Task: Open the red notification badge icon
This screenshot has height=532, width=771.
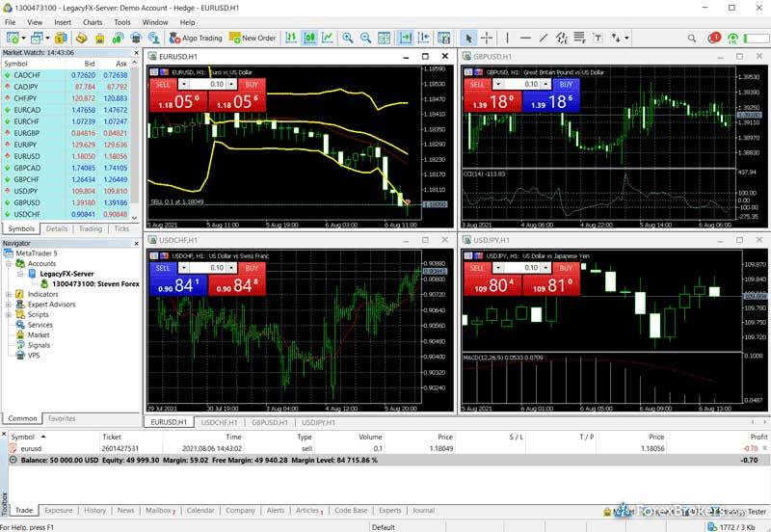Action: pos(714,38)
